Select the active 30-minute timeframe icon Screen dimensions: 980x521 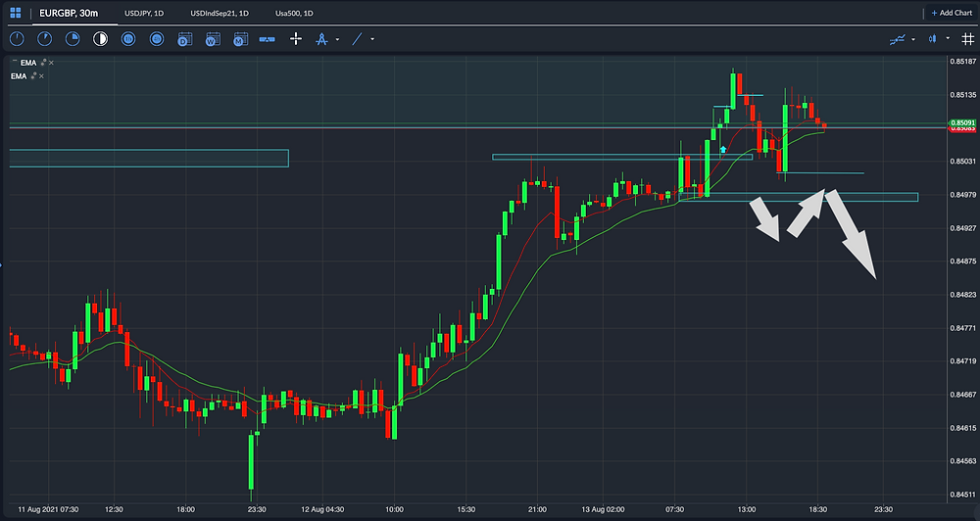(100, 39)
